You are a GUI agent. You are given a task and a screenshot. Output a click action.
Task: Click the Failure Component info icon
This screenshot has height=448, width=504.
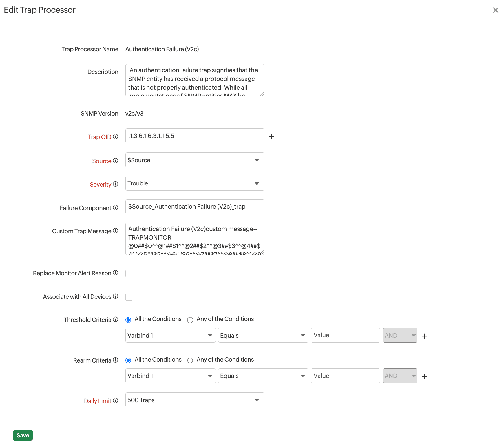(x=116, y=207)
